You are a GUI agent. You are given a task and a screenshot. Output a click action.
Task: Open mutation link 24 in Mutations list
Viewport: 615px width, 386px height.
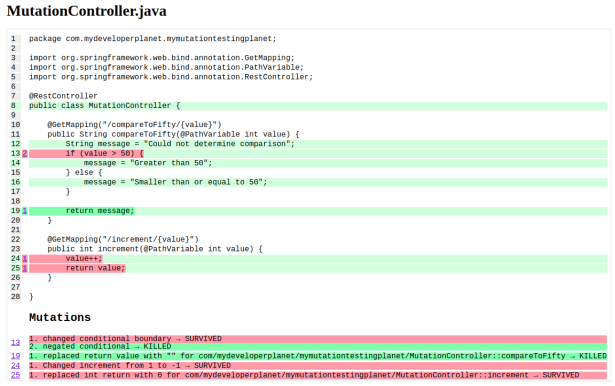coord(15,365)
